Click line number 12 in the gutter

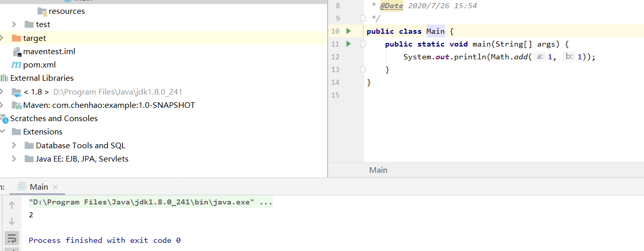click(335, 57)
